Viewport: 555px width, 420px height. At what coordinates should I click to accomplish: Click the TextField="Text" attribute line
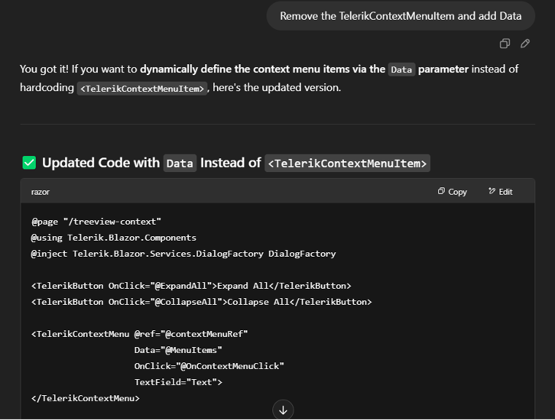pos(178,382)
